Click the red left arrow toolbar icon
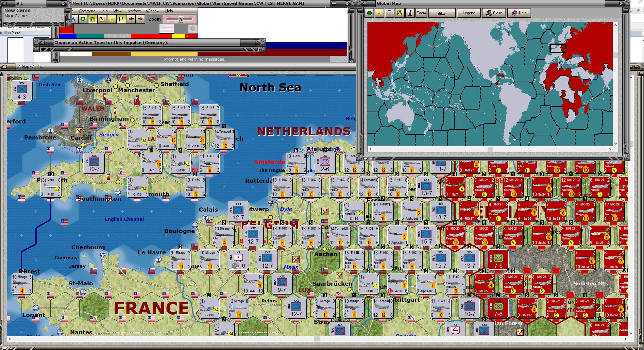 (x=131, y=19)
